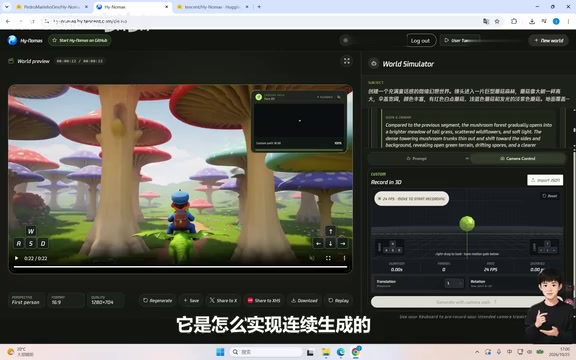Click the World Simulator header icon

pyautogui.click(x=374, y=64)
